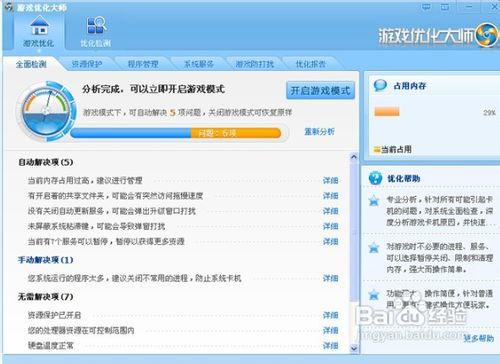The image size is (500, 364).
Task: Click the 您系统运行的程序太多 row text
Action: pos(134,278)
